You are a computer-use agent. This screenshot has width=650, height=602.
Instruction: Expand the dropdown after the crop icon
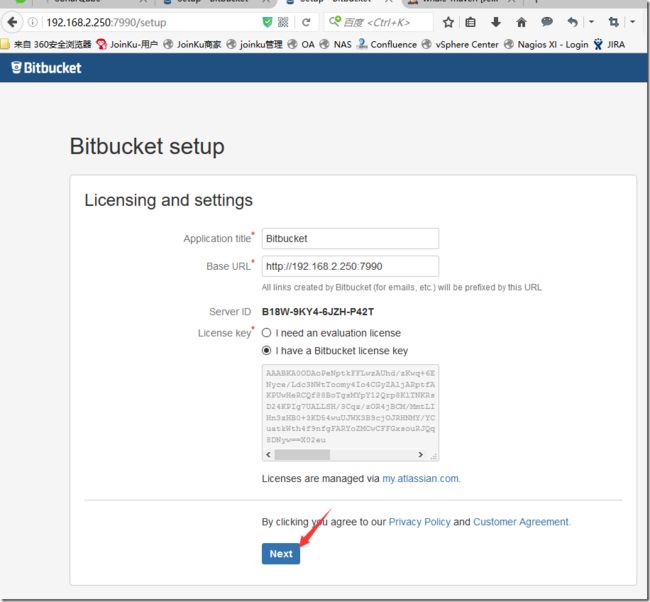tap(633, 21)
